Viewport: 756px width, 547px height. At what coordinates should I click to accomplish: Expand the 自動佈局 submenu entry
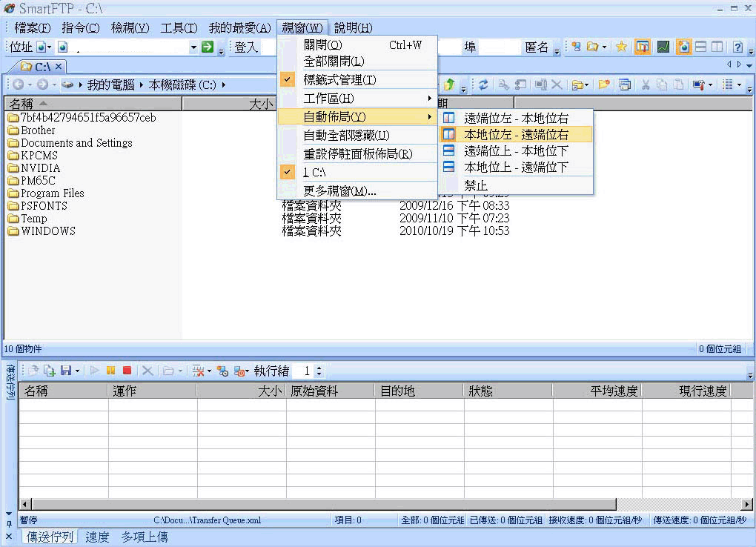[x=358, y=116]
